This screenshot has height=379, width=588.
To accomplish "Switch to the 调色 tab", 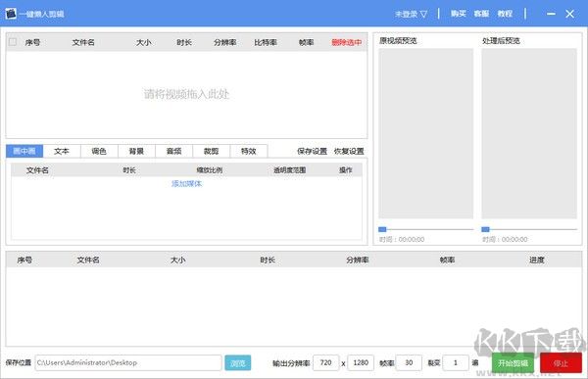I will pyautogui.click(x=99, y=151).
